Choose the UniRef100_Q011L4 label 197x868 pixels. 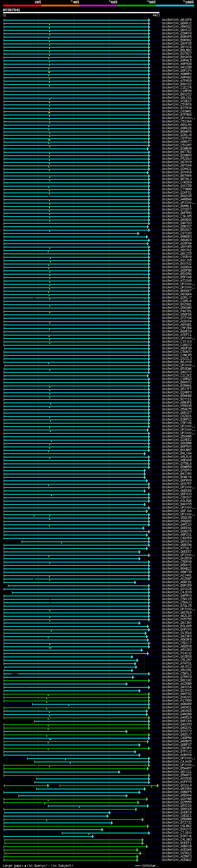177,785
